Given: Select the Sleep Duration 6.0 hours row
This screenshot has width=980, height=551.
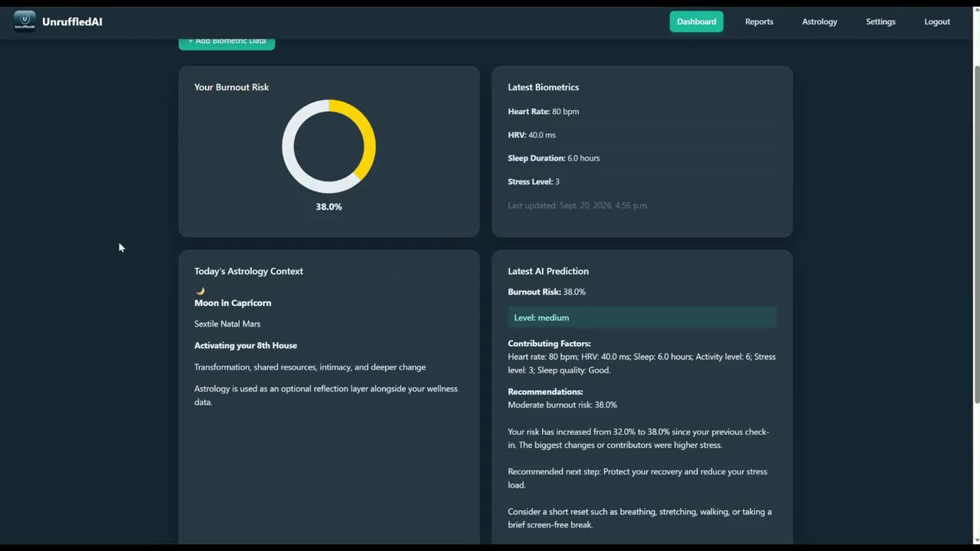Looking at the screenshot, I should tap(642, 158).
